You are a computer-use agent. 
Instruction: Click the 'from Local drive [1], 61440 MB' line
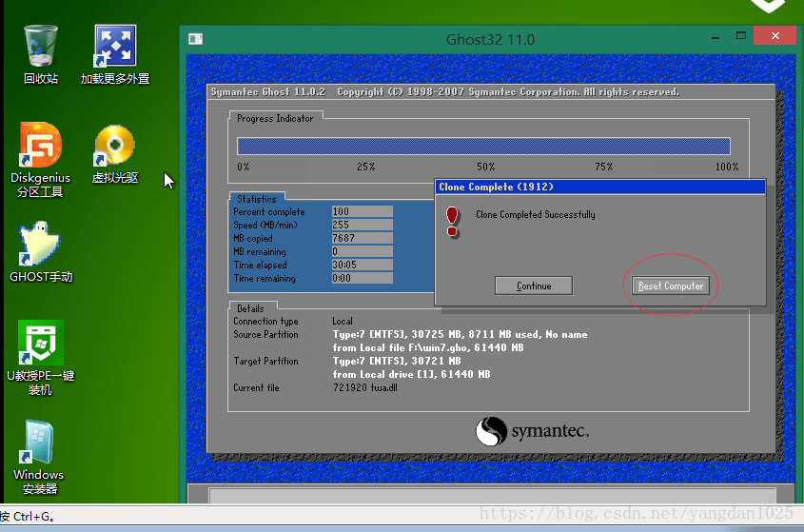click(411, 374)
